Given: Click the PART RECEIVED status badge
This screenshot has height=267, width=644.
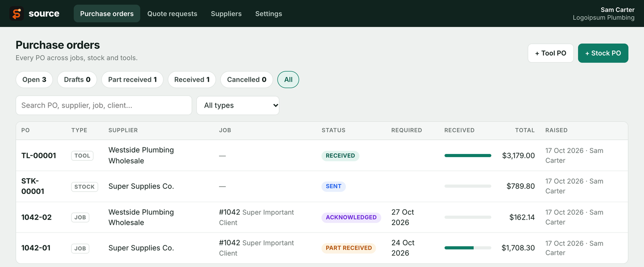Looking at the screenshot, I should [349, 248].
